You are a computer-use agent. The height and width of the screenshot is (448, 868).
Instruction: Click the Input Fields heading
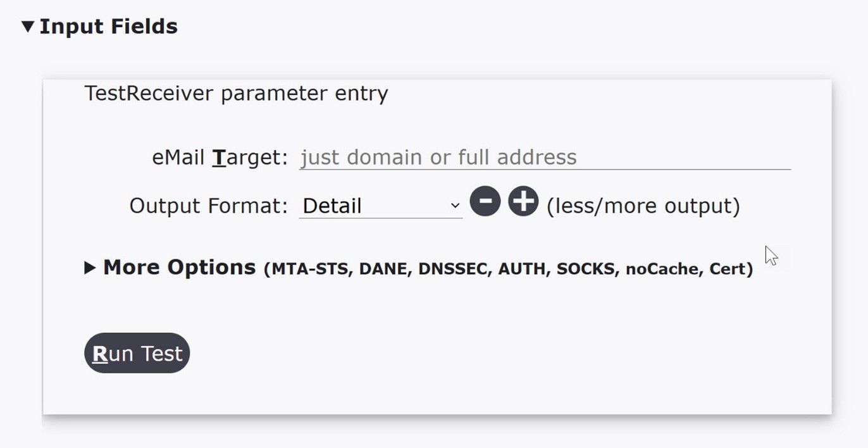pyautogui.click(x=109, y=26)
